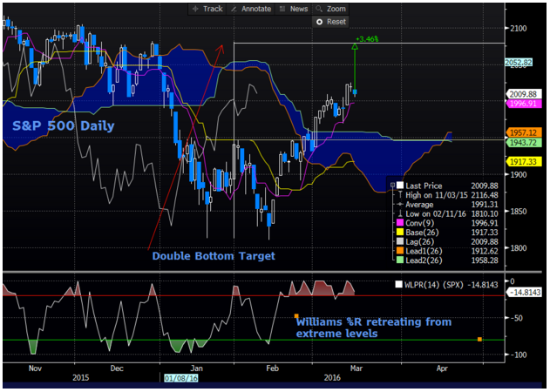Click the Apr month axis label
Image resolution: width=550 pixels, height=392 pixels.
click(x=442, y=368)
